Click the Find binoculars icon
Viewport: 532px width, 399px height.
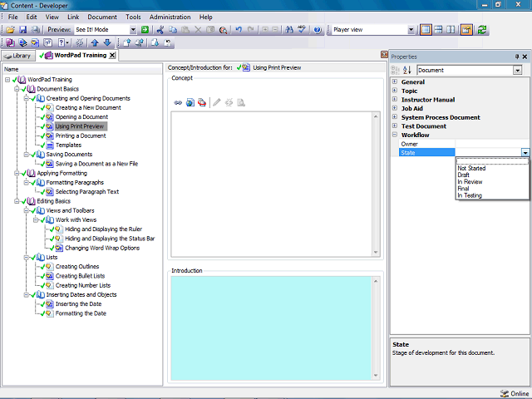coord(289,30)
